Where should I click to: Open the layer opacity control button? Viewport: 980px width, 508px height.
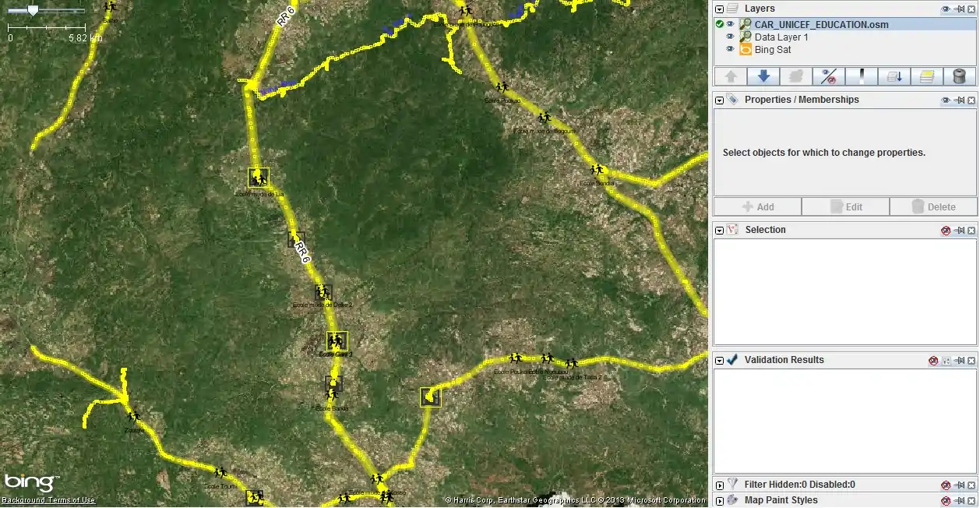[862, 76]
